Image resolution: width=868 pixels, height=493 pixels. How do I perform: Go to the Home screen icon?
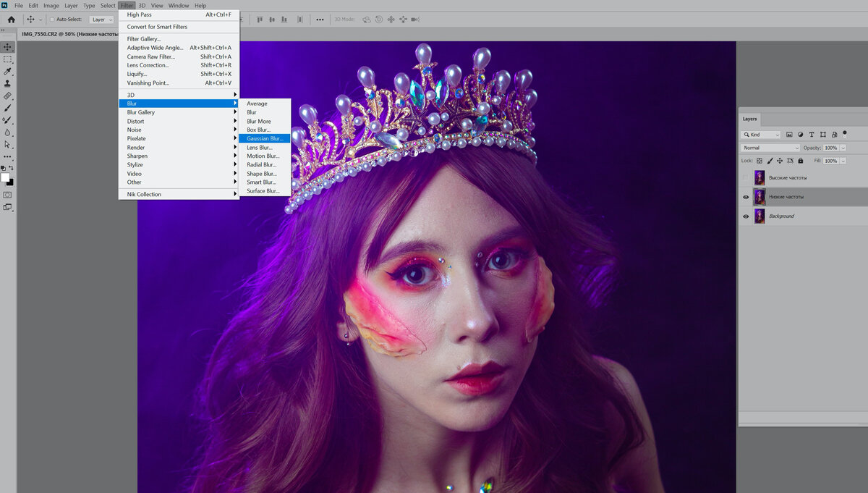11,20
